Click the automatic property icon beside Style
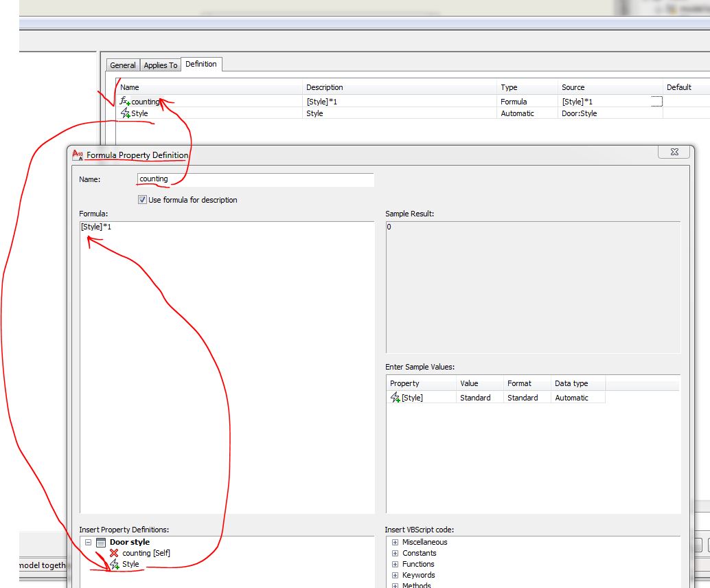Screen dimensions: 710x588 126,113
